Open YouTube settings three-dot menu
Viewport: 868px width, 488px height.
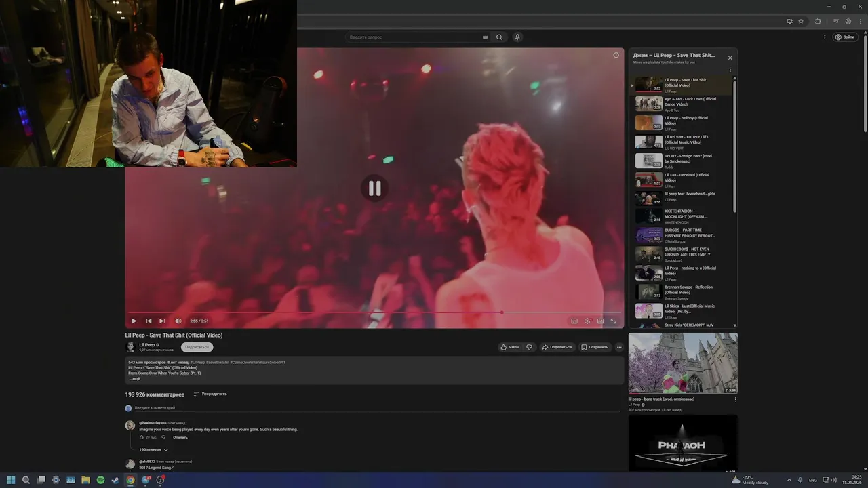tap(825, 37)
